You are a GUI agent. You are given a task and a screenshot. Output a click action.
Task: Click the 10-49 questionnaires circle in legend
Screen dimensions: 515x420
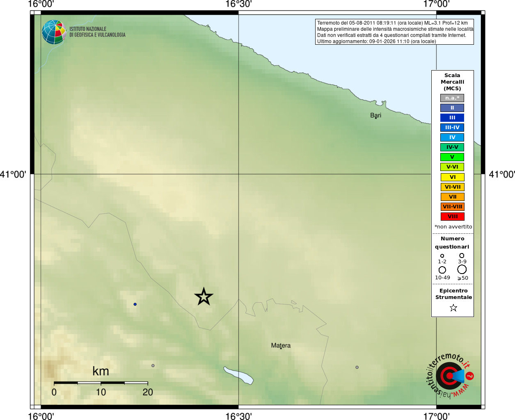click(x=442, y=270)
